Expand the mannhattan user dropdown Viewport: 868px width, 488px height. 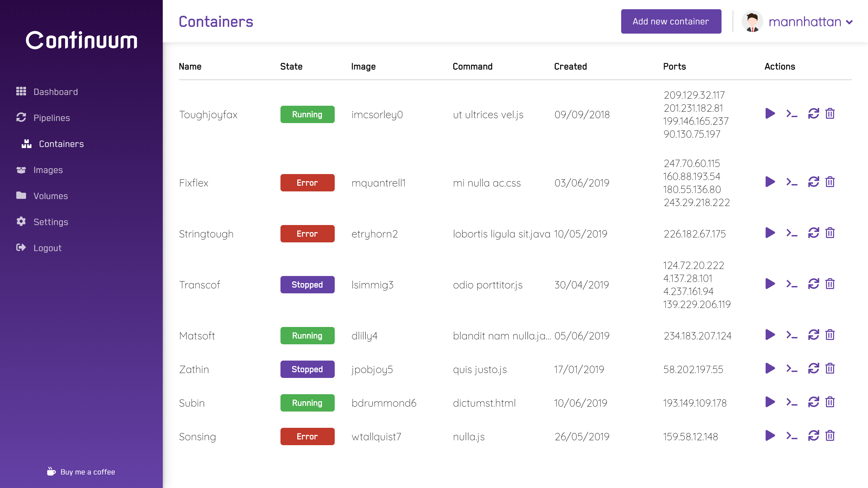pos(849,22)
